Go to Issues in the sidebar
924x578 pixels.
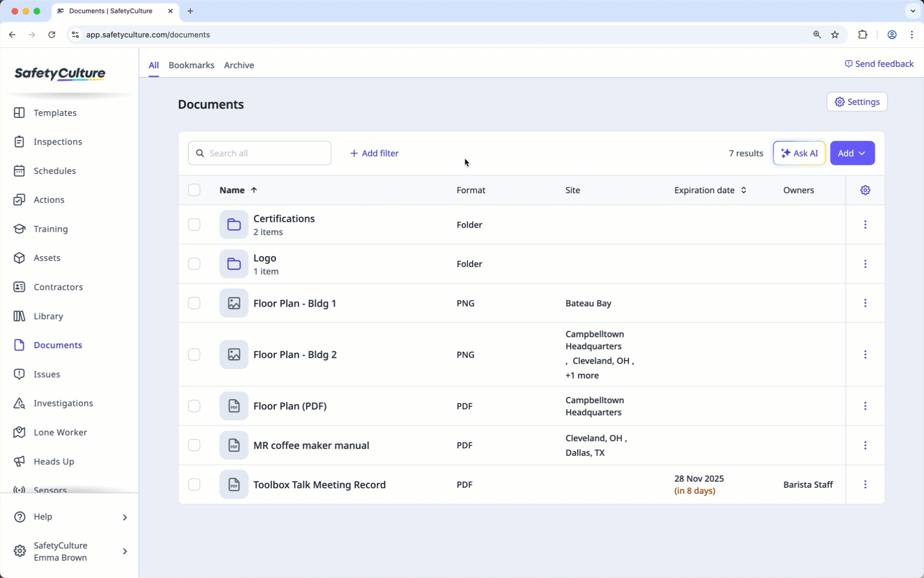46,374
